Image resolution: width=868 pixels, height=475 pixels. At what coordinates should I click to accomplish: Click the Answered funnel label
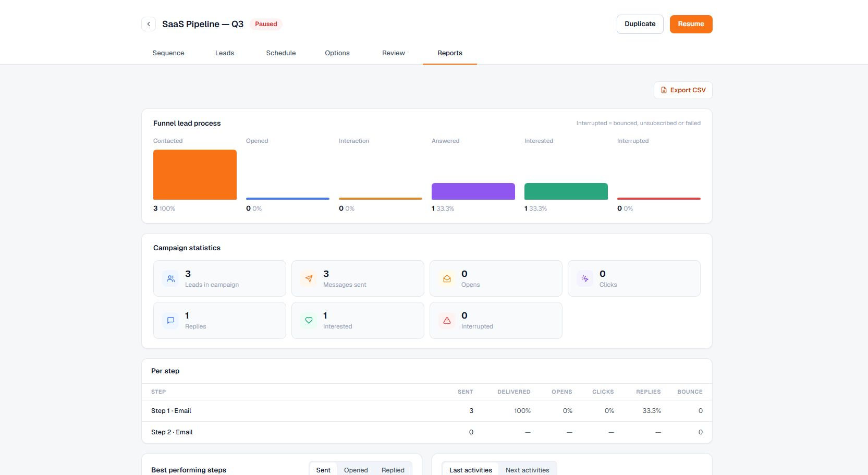[x=446, y=141]
